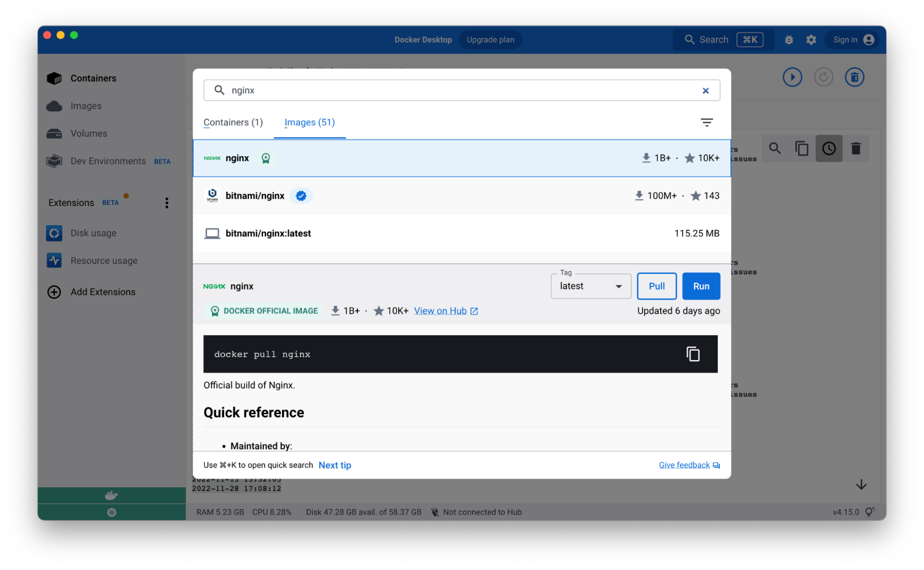Click the Volumes icon in sidebar
The height and width of the screenshot is (570, 924).
54,133
